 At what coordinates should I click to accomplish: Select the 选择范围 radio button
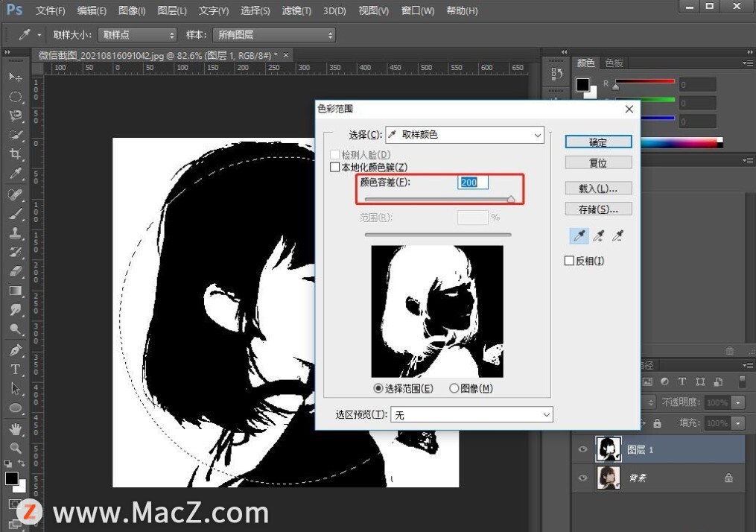pos(378,388)
